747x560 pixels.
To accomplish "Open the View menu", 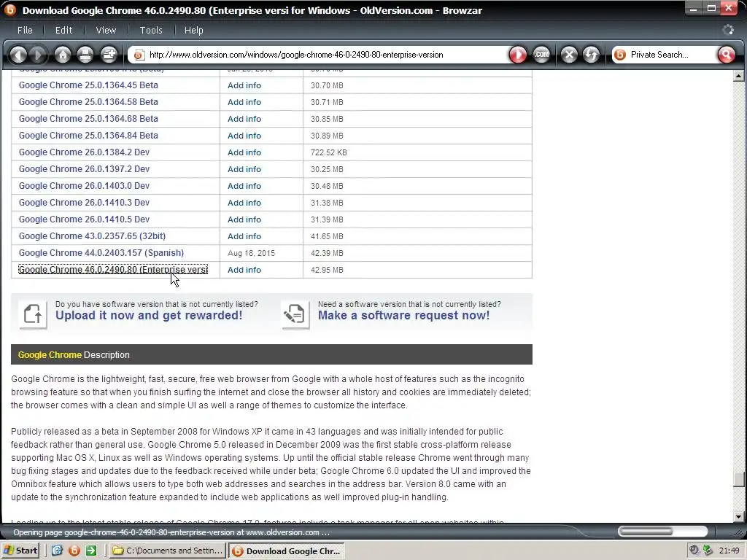I will [x=106, y=30].
